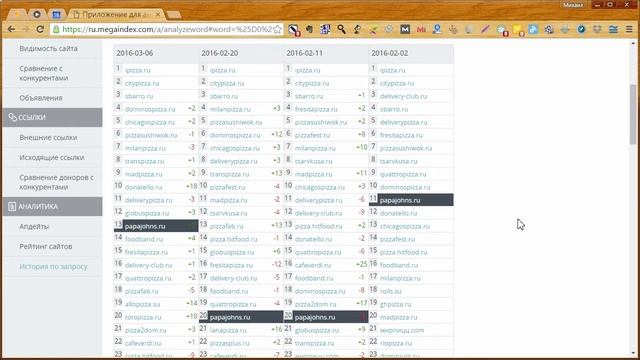The width and height of the screenshot is (640, 360).
Task: Open 'Сравнение с конкурентами' sidebar item
Action: click(44, 73)
